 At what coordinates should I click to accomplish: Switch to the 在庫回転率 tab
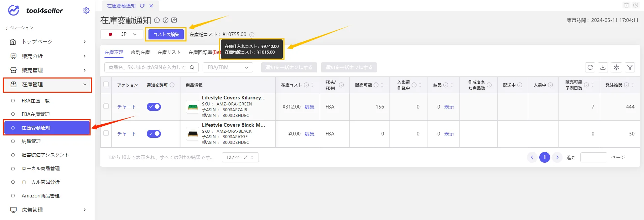tap(204, 52)
